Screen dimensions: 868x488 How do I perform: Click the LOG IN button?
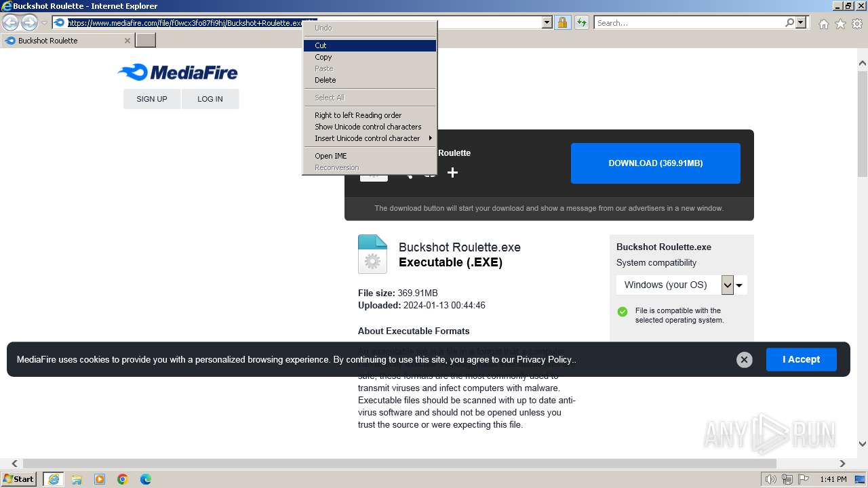210,99
